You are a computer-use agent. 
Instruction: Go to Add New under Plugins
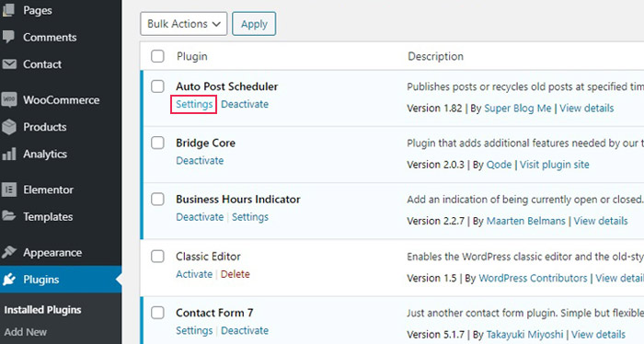click(x=26, y=332)
